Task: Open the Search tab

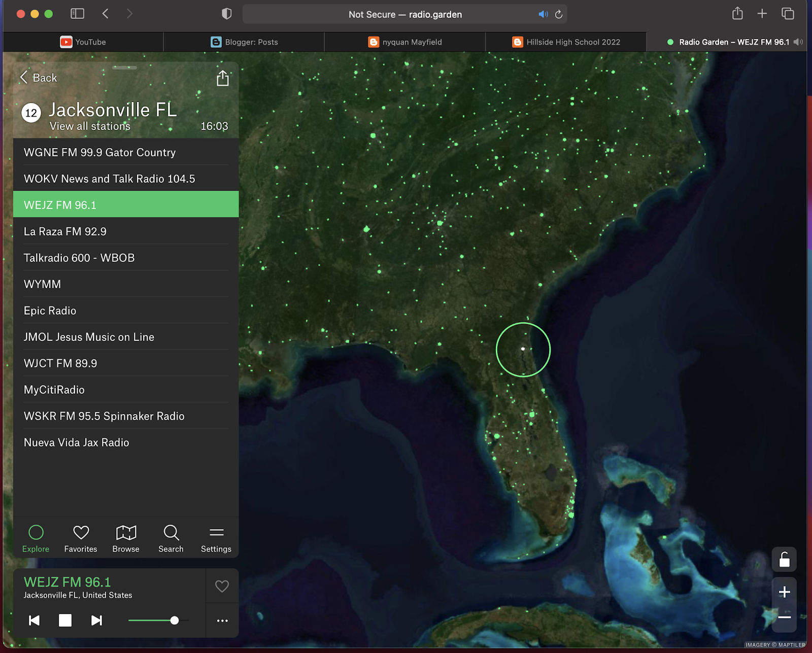Action: pyautogui.click(x=171, y=538)
